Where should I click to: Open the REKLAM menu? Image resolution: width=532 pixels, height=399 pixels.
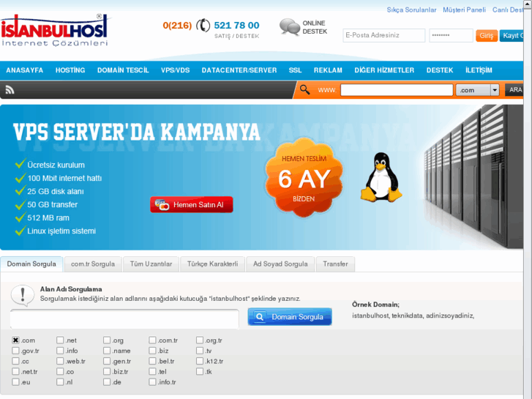[328, 70]
